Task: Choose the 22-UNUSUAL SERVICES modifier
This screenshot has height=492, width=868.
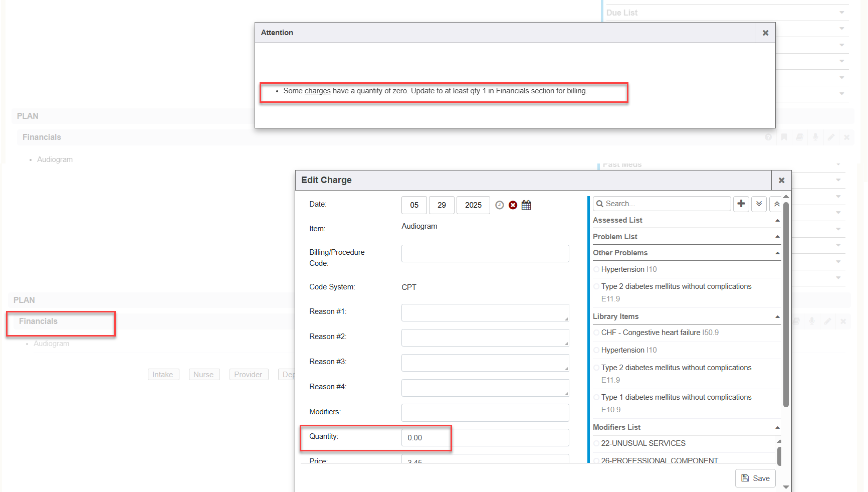Action: coord(596,444)
